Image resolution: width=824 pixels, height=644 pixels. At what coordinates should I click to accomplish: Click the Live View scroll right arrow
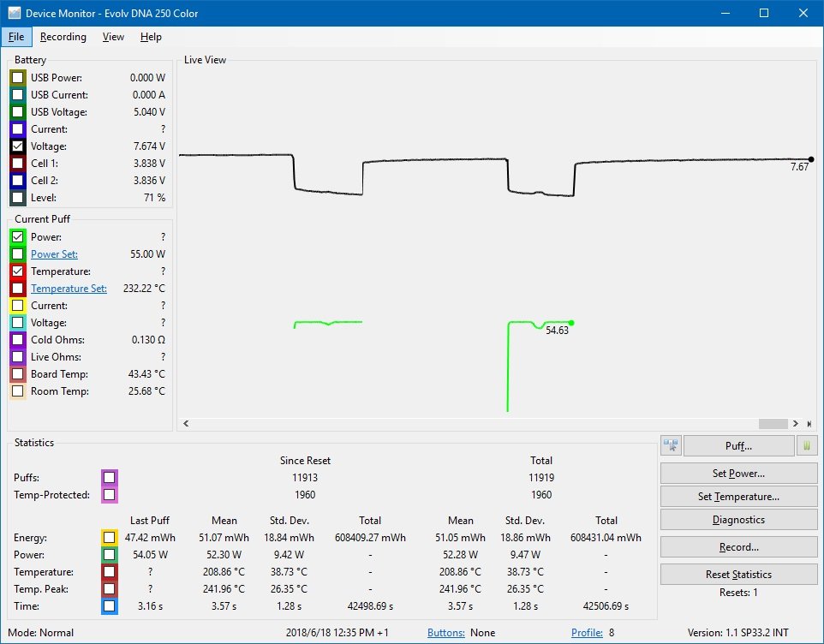(796, 423)
